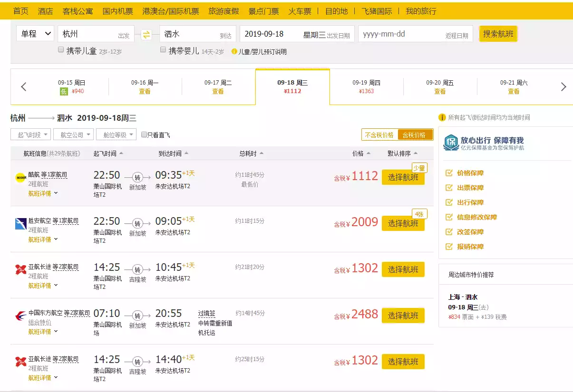The image size is (573, 392).
Task: Tick the 只看直飞 checkbox
Action: (144, 135)
